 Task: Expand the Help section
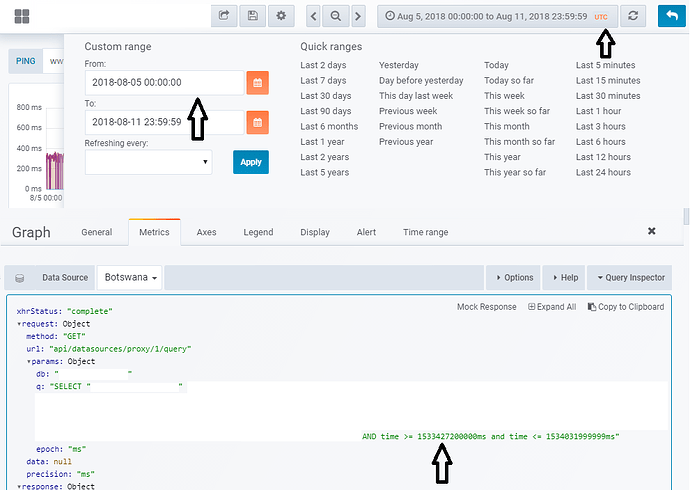pos(564,278)
